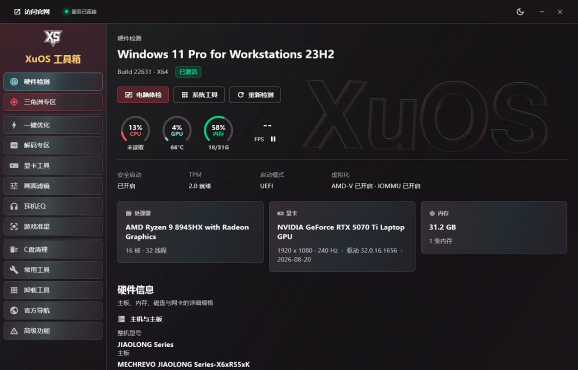Click the headphone 耳机EQ icon
This screenshot has height=370, width=578.
14,206
